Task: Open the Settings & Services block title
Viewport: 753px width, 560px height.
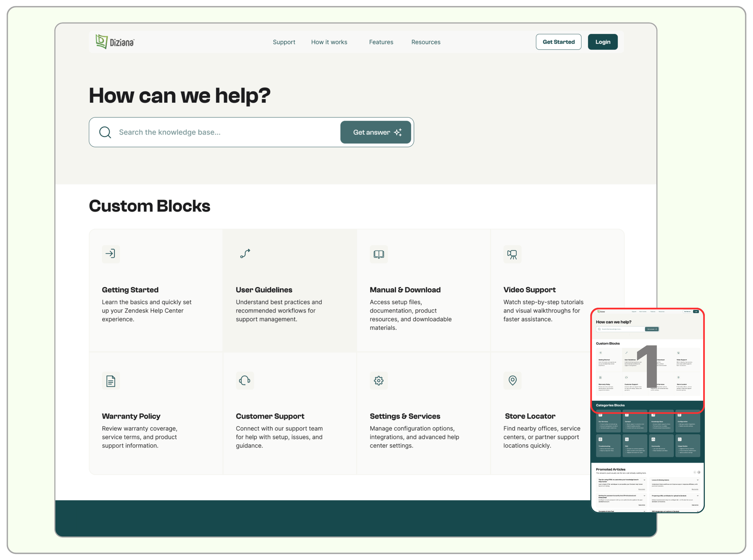Action: [405, 416]
